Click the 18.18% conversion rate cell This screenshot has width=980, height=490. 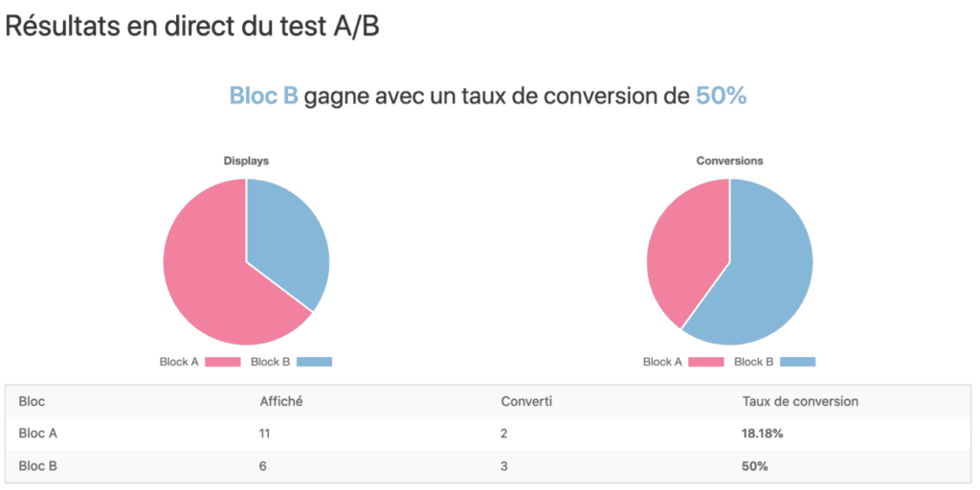pyautogui.click(x=763, y=434)
